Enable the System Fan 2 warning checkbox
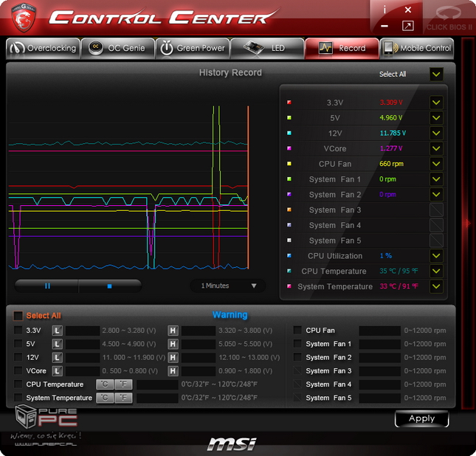 (297, 357)
